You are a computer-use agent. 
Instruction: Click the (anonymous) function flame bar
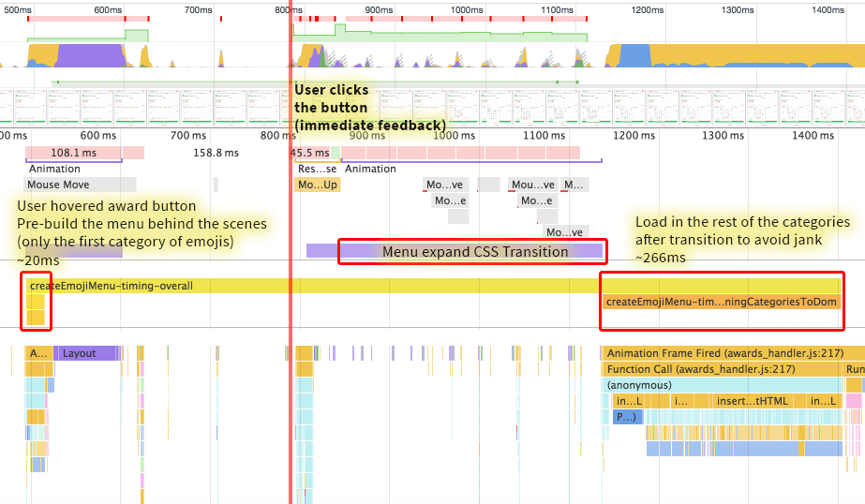[722, 385]
